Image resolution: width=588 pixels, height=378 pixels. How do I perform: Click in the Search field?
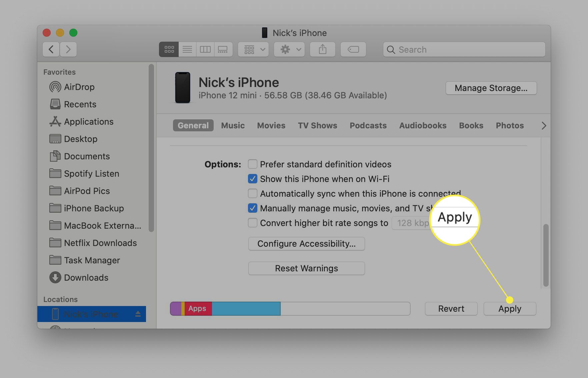click(x=464, y=49)
